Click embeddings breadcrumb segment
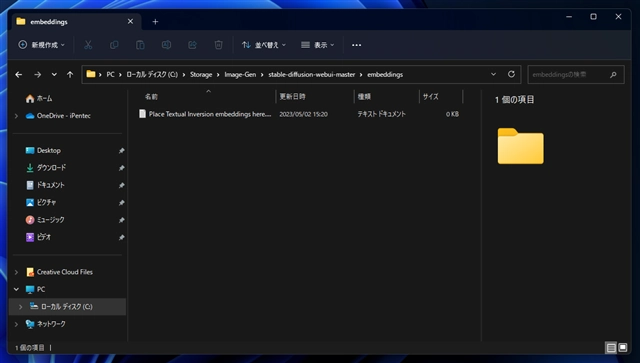Image resolution: width=640 pixels, height=363 pixels. 385,74
